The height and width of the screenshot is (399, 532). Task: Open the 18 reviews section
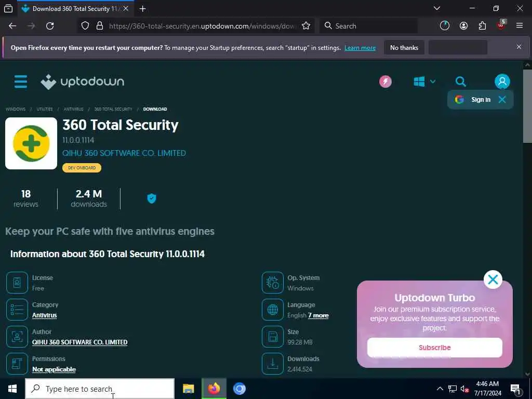(x=26, y=198)
